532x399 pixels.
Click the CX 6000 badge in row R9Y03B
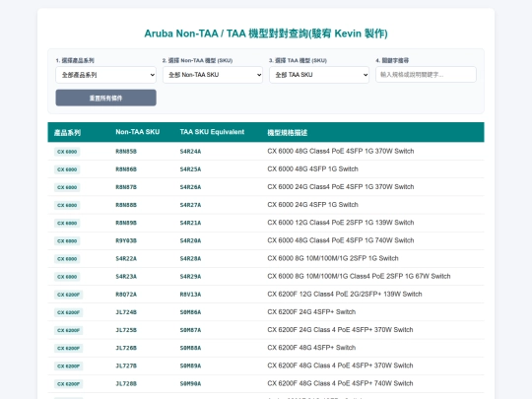tap(67, 241)
